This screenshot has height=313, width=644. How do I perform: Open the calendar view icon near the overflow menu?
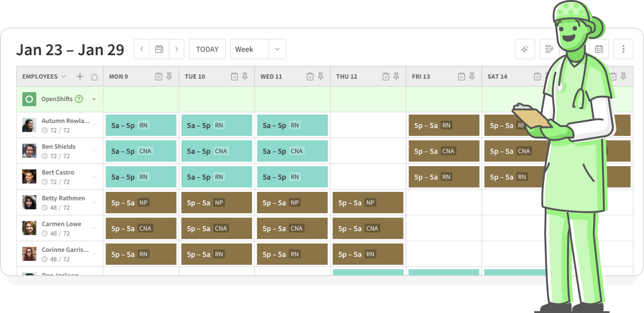[599, 49]
